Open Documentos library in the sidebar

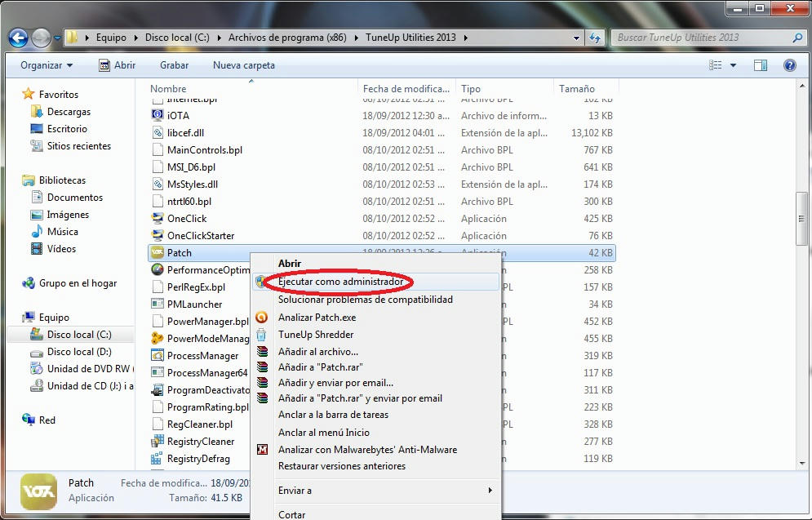(74, 198)
